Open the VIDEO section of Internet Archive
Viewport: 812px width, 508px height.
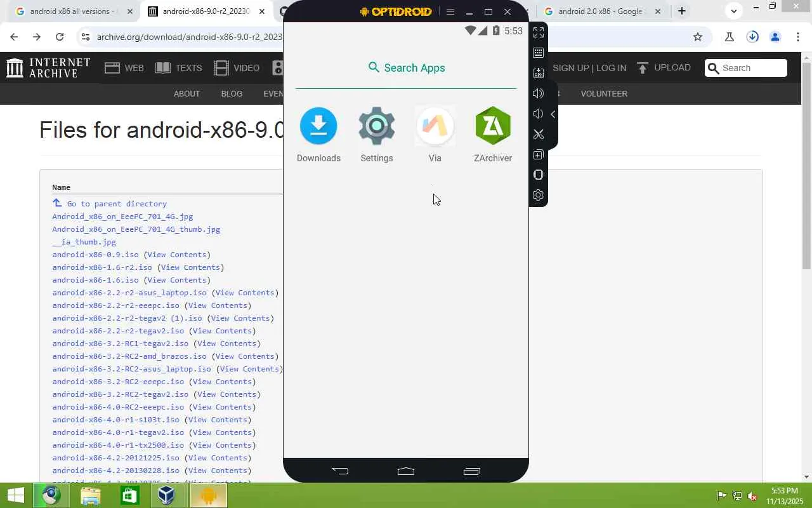(x=237, y=68)
